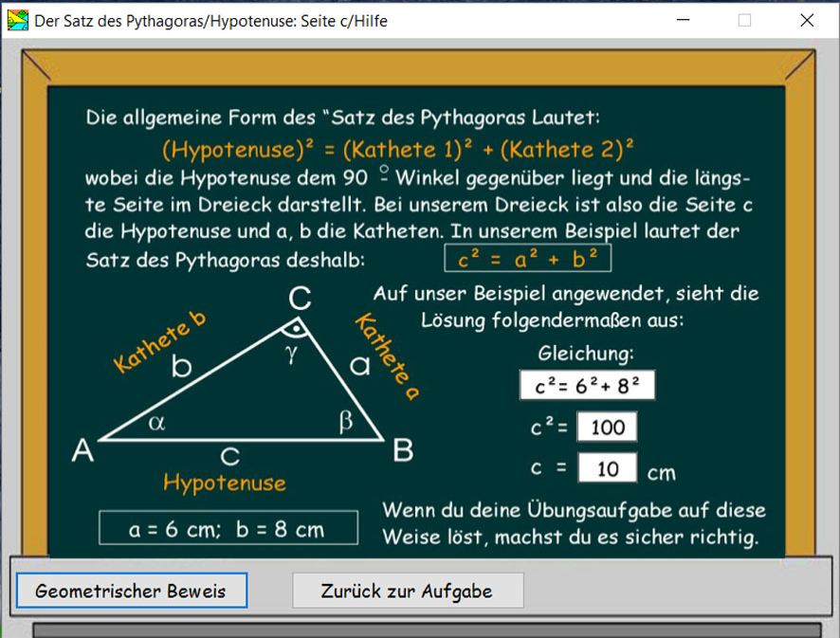Click vertex label B of the triangle
Image resolution: width=840 pixels, height=638 pixels.
tap(402, 452)
